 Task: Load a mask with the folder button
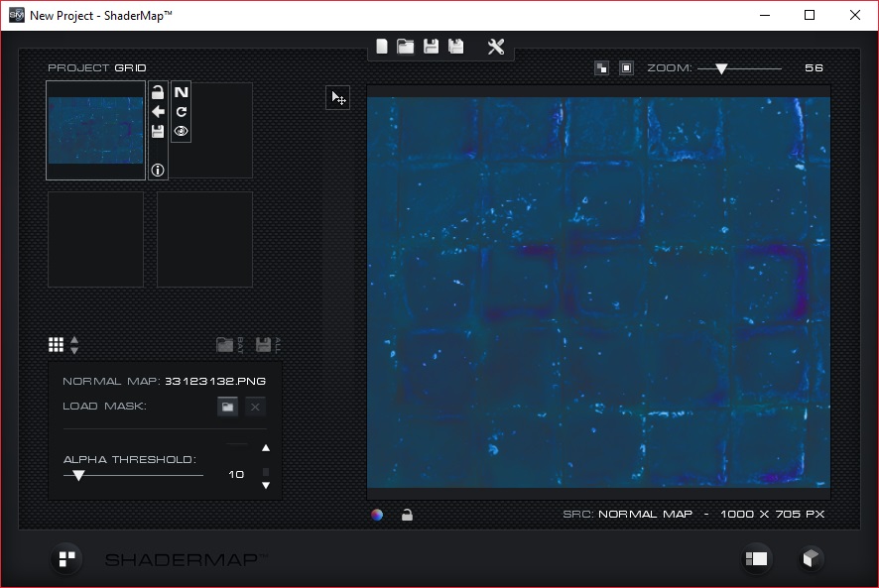[227, 407]
